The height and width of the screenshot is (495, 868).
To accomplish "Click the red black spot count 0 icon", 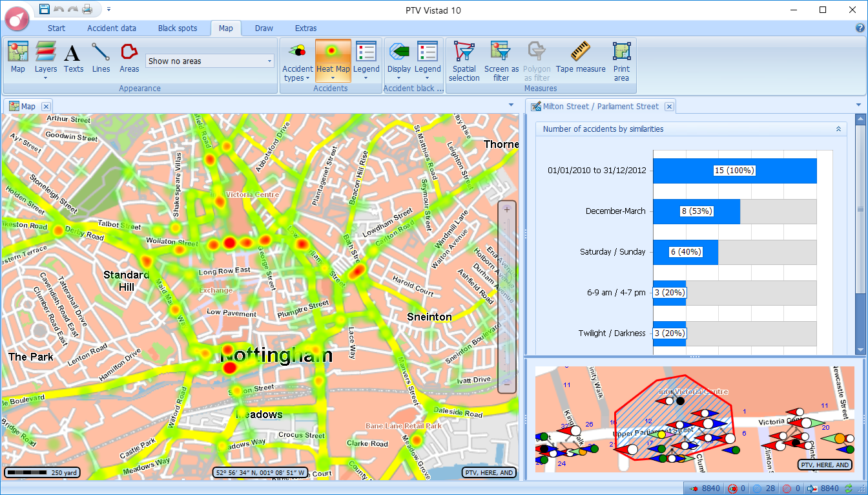I will [x=787, y=489].
